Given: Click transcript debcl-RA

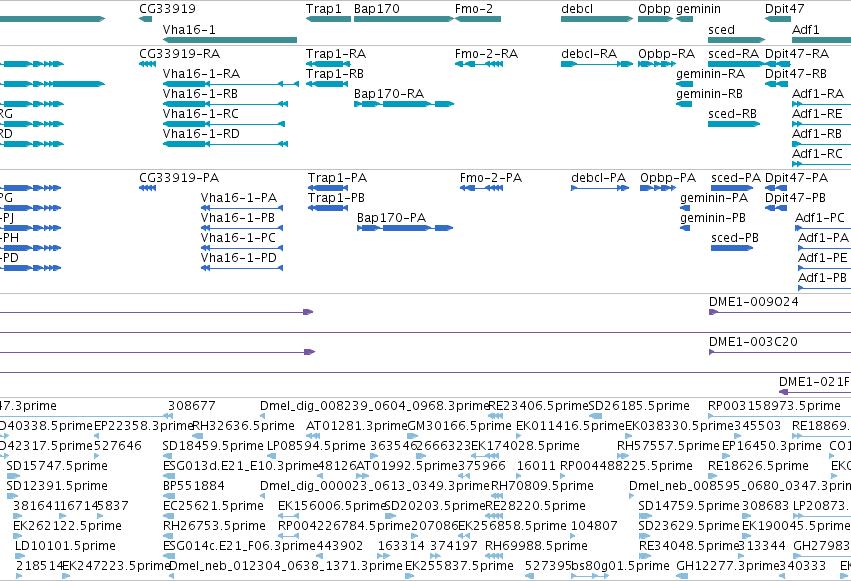Looking at the screenshot, I should [597, 64].
